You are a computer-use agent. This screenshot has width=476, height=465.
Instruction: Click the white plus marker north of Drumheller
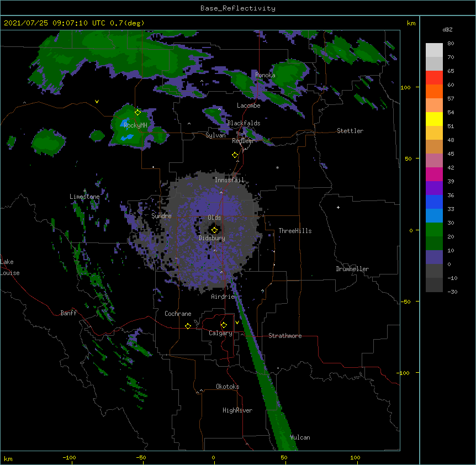pos(338,207)
